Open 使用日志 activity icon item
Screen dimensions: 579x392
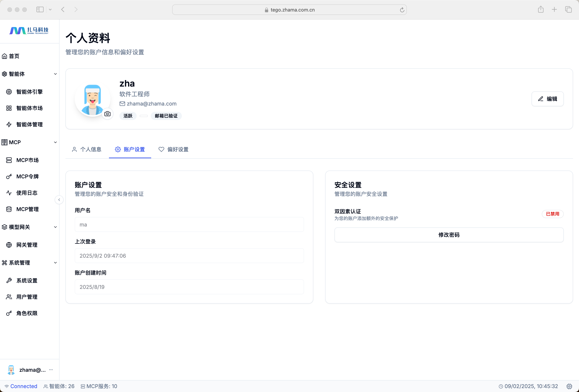click(27, 193)
